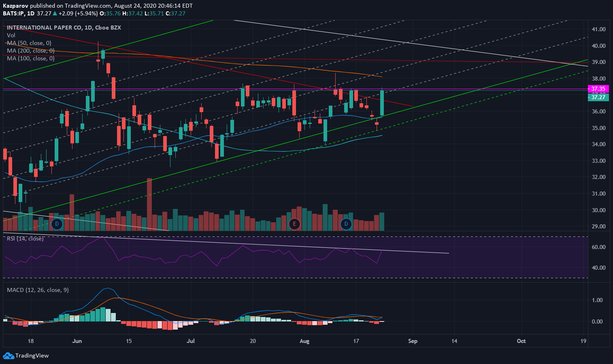The width and height of the screenshot is (613, 364).
Task: Click the MACD (12, 26, close, 9) label
Action: pos(38,290)
